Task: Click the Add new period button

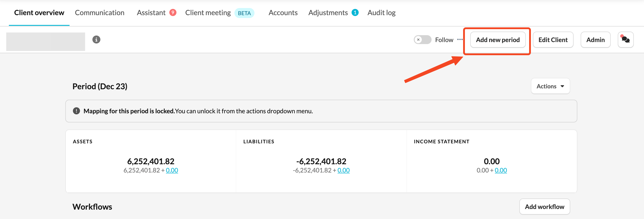Action: pos(498,40)
